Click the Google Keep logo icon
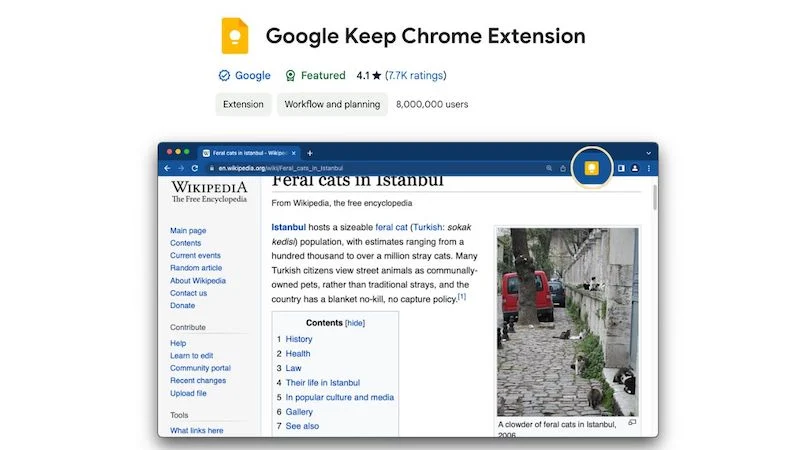The width and height of the screenshot is (800, 450). [x=235, y=36]
